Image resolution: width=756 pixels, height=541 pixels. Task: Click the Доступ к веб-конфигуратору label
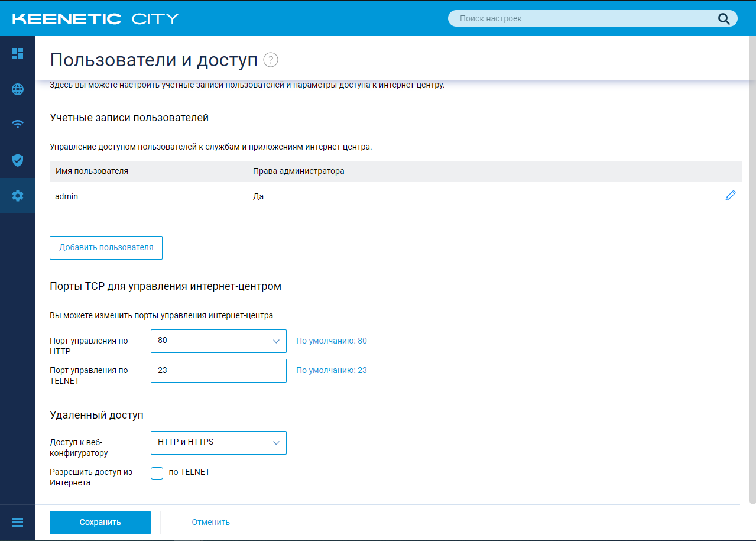[x=79, y=448]
